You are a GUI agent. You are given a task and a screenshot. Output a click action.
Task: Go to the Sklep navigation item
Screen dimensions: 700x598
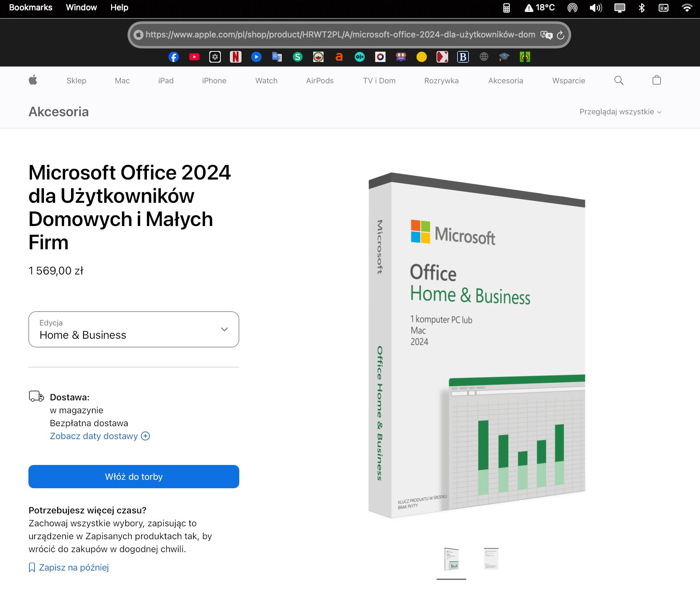coord(76,81)
